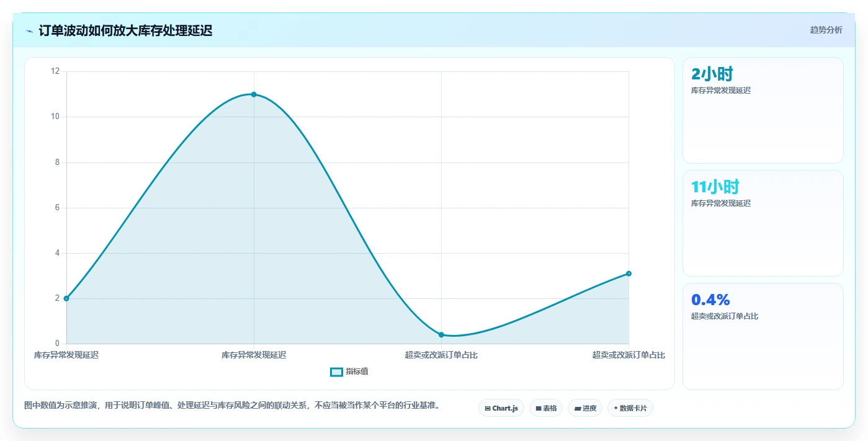
Task: Select the 表格 chip
Action: (x=546, y=408)
